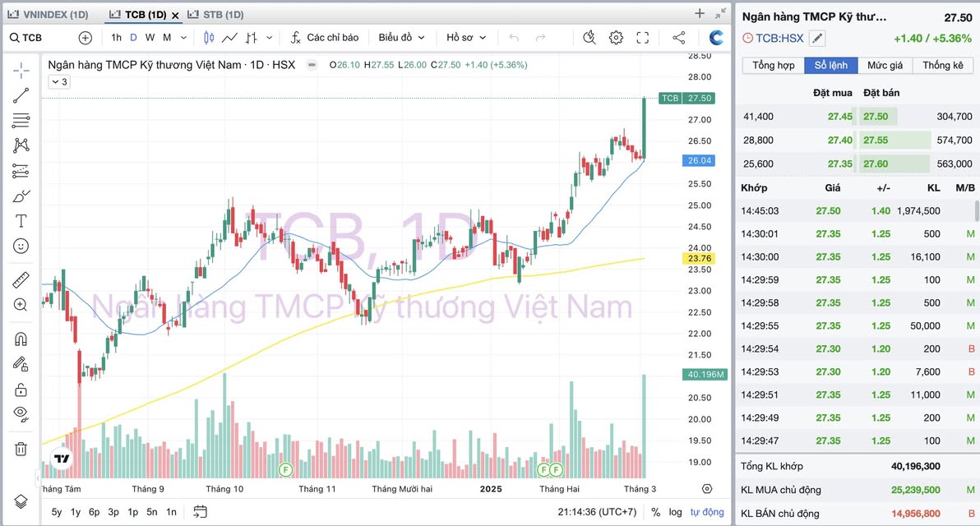Screen dimensions: 980x526
Task: Select the text annotation tool
Action: (x=21, y=220)
